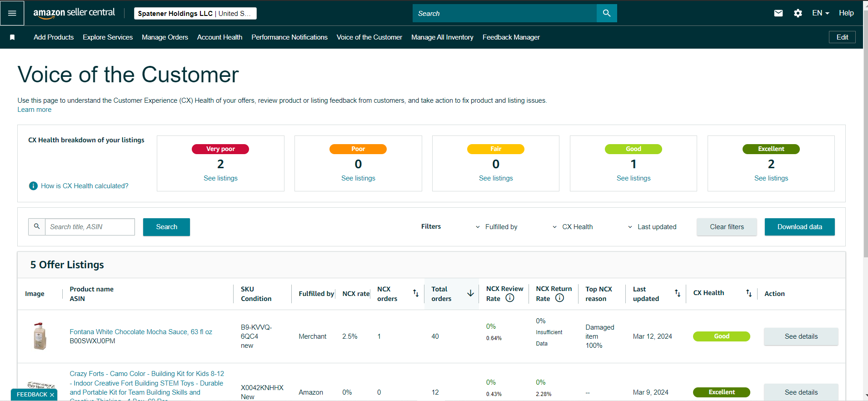868x401 pixels.
Task: Click the Damaged item 100% cell
Action: pos(600,336)
